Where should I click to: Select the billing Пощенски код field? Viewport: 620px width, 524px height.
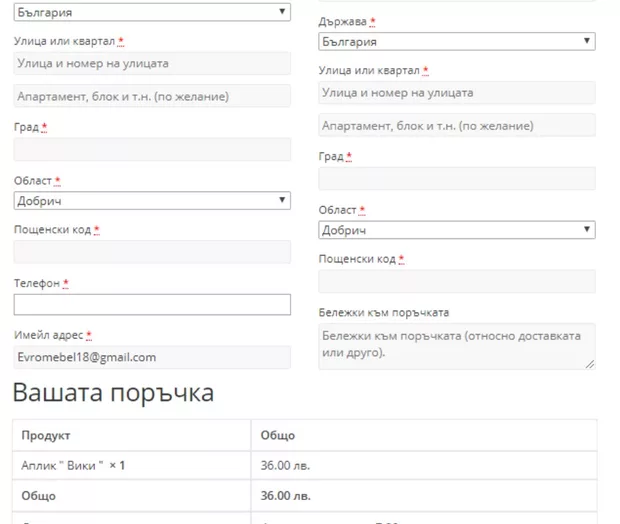151,252
